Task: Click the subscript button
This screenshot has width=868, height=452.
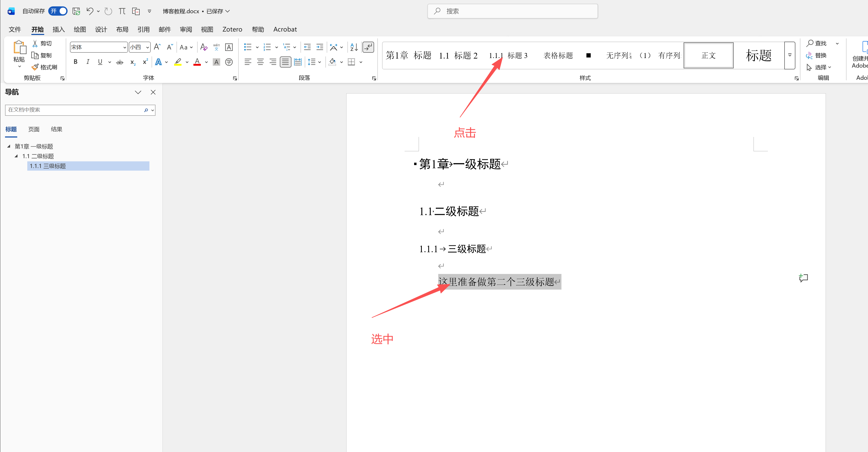Action: (133, 62)
